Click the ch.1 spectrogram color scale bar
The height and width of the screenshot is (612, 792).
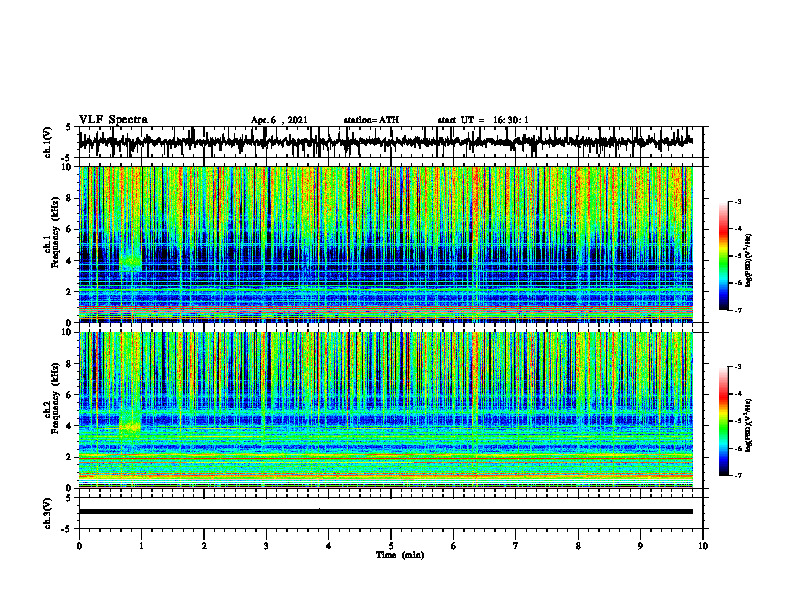click(x=724, y=256)
